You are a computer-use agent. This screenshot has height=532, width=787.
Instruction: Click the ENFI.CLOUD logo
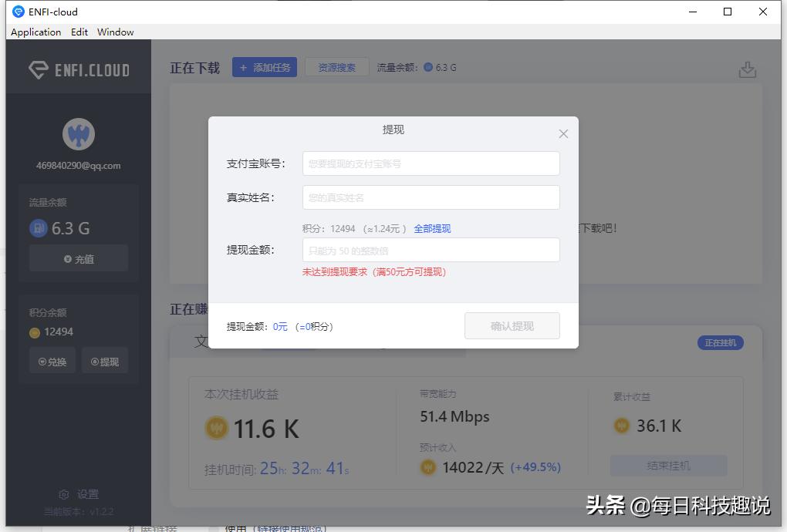tap(77, 68)
